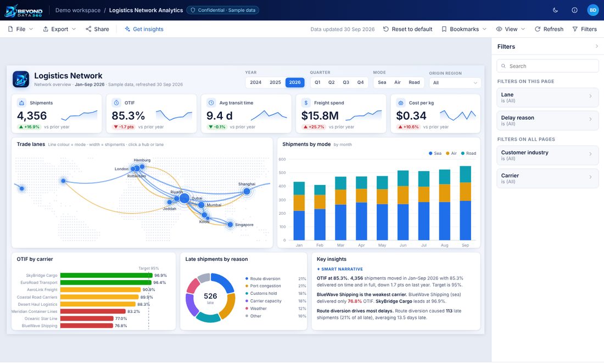Click the Sep bar in Shipments by mode

point(465,203)
